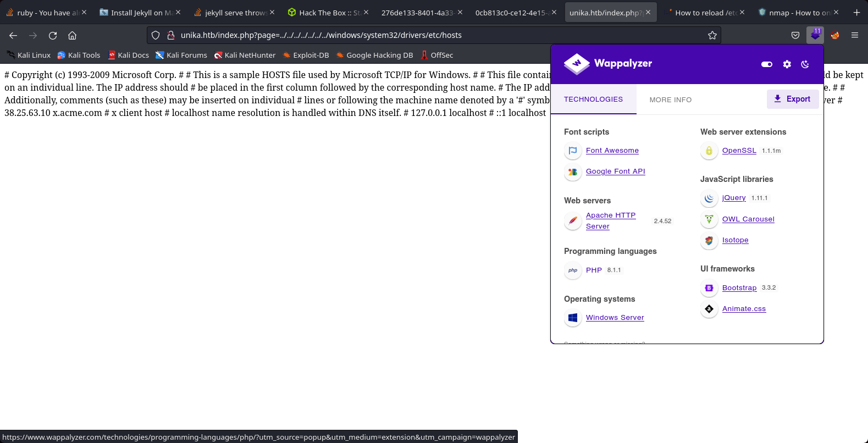The height and width of the screenshot is (443, 868).
Task: Open the Firefox hamburger menu
Action: (855, 35)
